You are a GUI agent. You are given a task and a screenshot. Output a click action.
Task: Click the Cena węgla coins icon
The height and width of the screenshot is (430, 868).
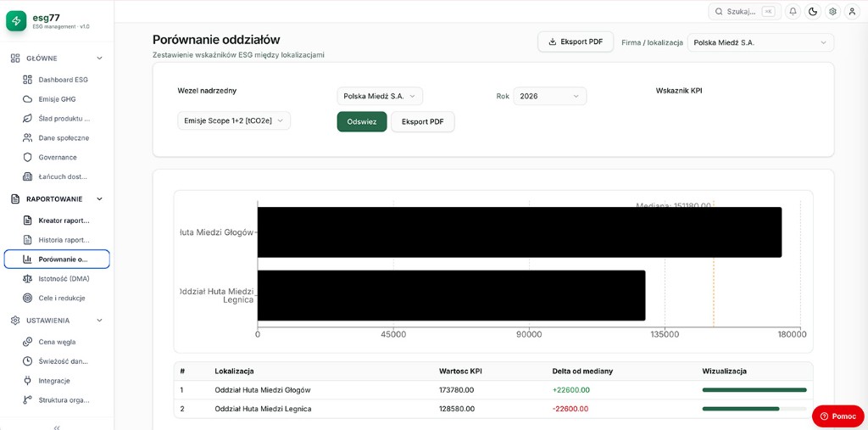[x=28, y=342]
